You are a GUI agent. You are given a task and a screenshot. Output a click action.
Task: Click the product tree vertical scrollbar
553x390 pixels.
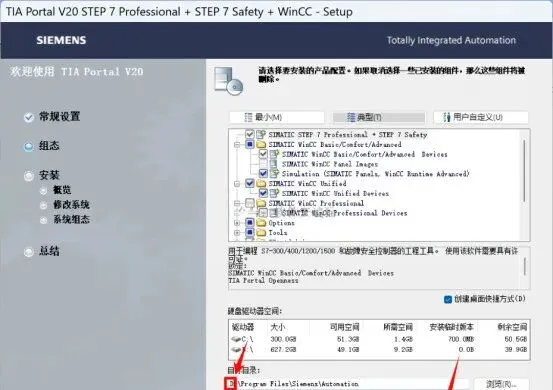click(x=525, y=171)
